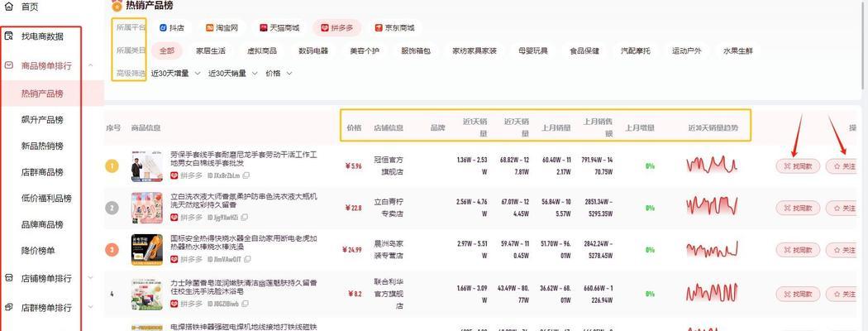
Task: Open the 低价福利品榜 sidebar item
Action: (x=46, y=198)
